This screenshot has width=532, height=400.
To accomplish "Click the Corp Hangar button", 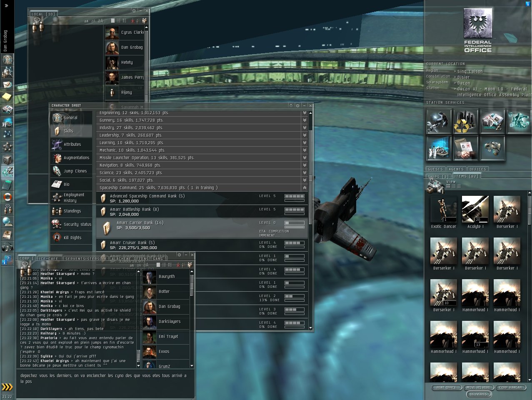I will click(x=510, y=387).
